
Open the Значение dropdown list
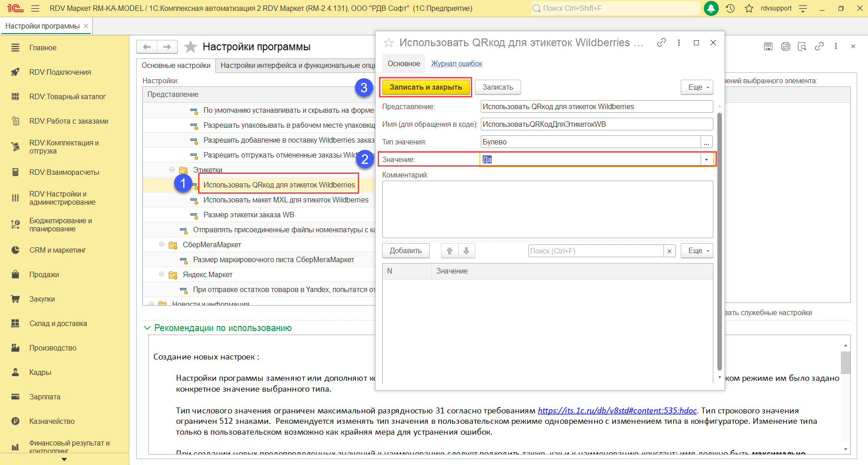pos(707,159)
